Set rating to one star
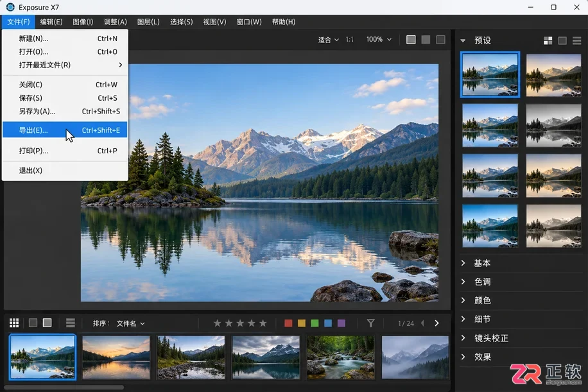Viewport: 588px width, 392px height. point(217,323)
